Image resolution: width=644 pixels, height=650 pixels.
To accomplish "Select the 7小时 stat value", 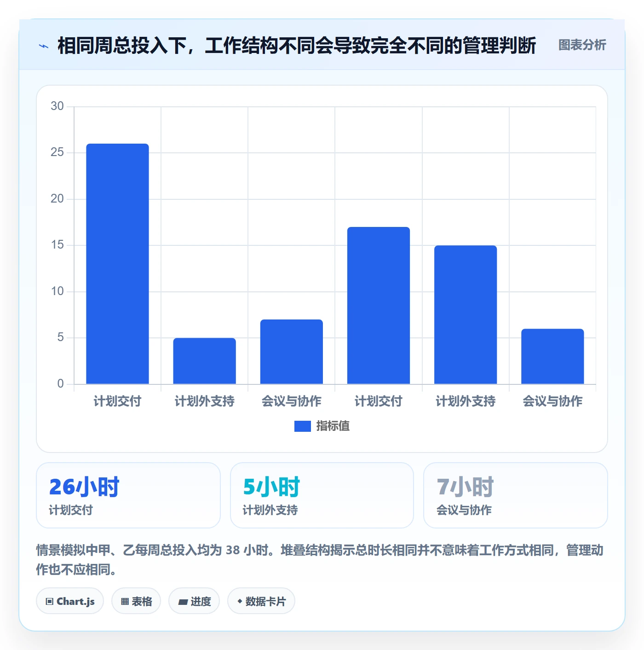I will (465, 487).
